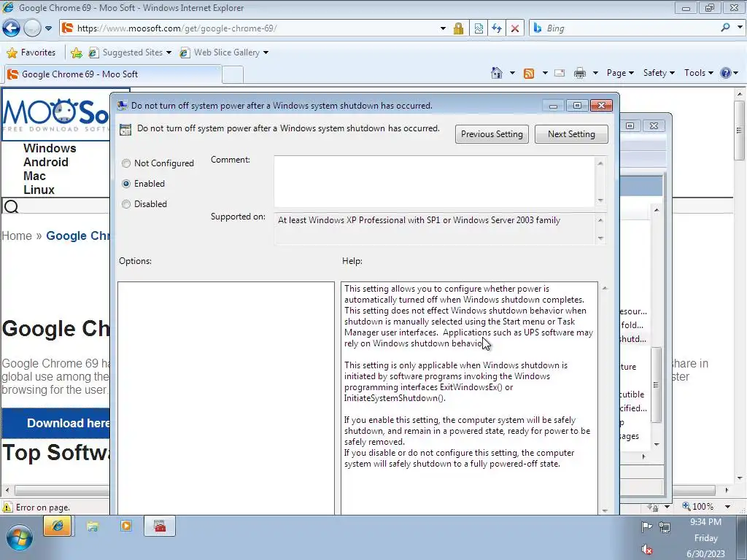Expand the Home button dropdown arrow
Screen dimensions: 747x560
coord(512,73)
